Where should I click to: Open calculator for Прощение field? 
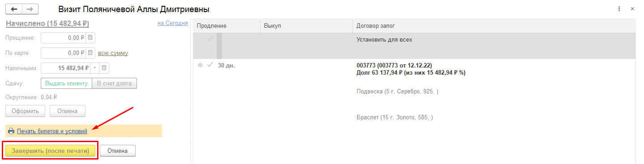[90, 38]
